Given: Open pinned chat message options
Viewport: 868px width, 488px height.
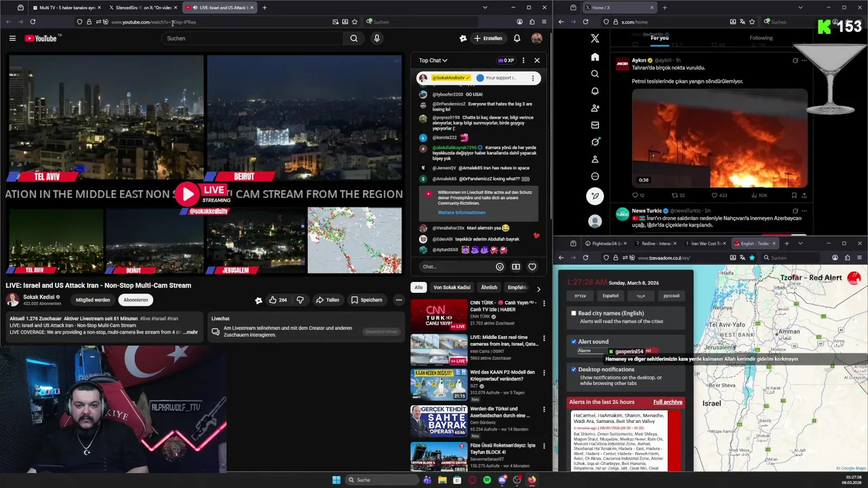Looking at the screenshot, I should point(532,78).
